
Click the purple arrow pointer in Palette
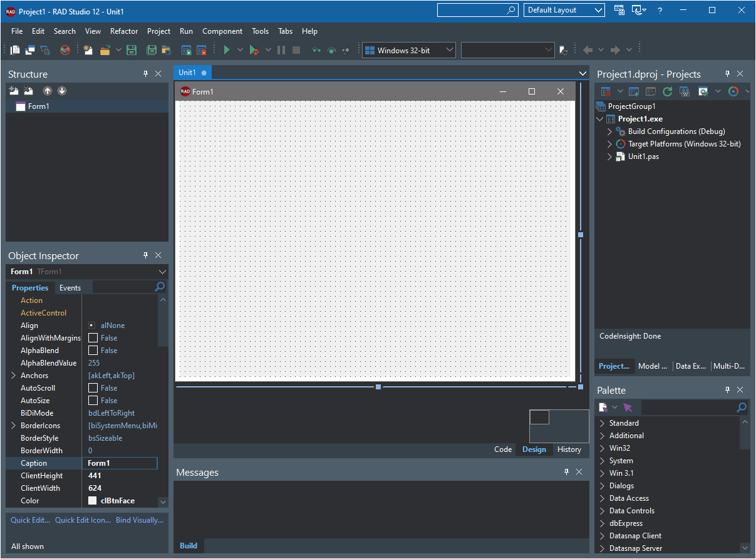point(628,408)
